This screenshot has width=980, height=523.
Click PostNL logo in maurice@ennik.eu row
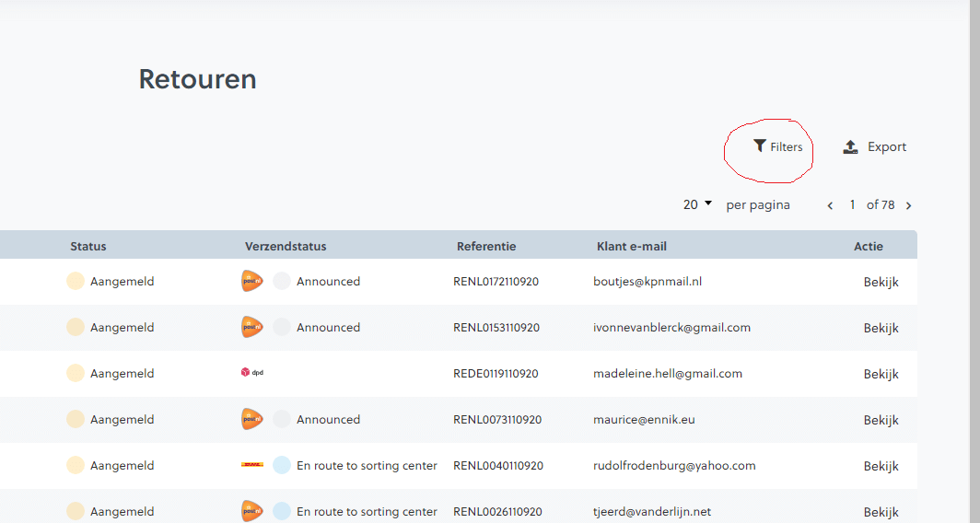point(251,419)
